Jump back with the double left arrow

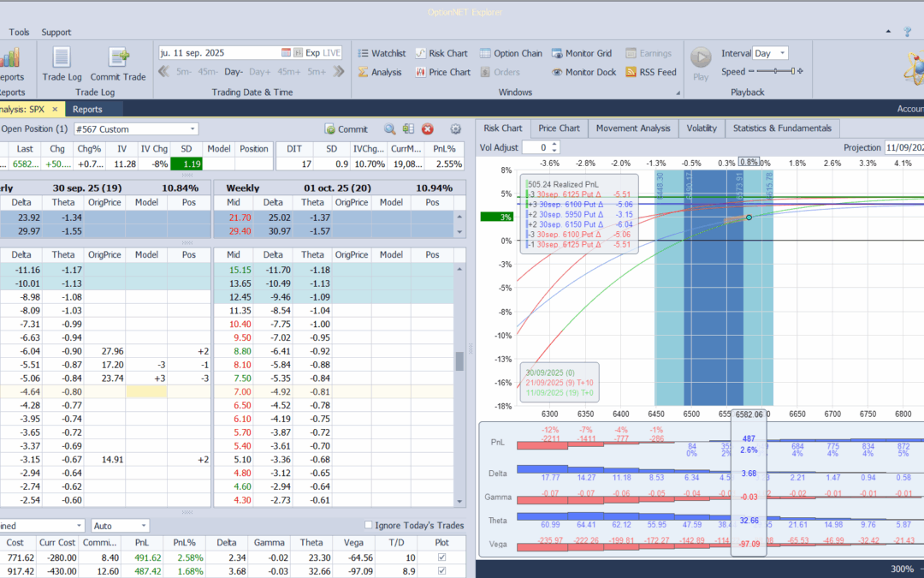point(164,71)
